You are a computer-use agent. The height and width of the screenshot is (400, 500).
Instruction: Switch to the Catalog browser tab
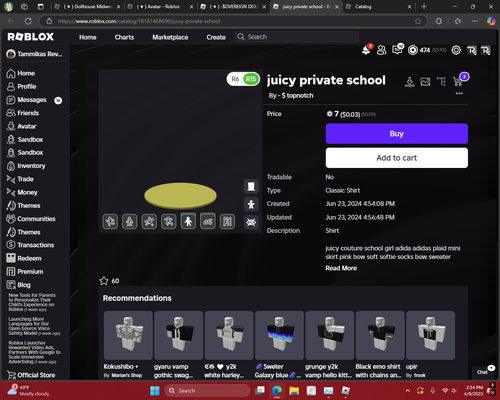(x=378, y=7)
